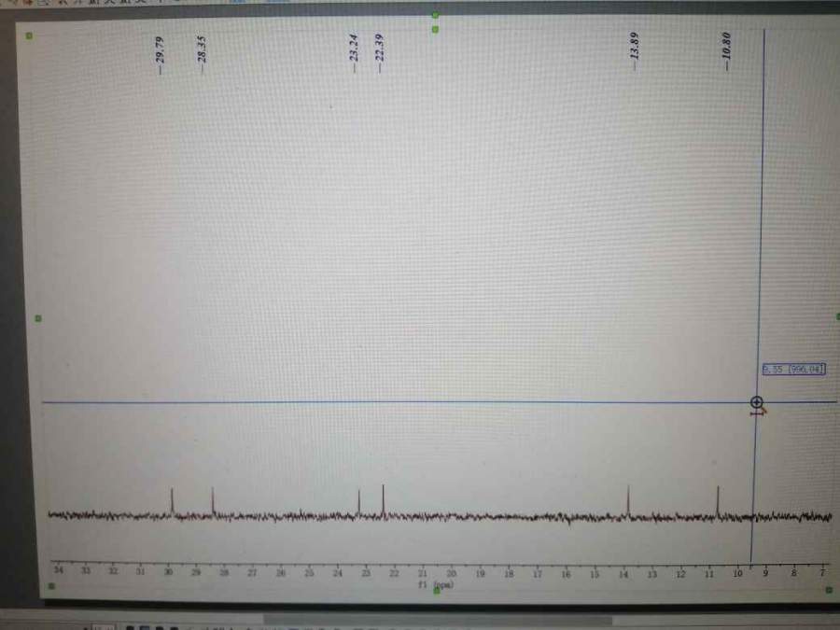The width and height of the screenshot is (840, 630).
Task: Grab the bottom-left green selection handle
Action: click(x=52, y=586)
